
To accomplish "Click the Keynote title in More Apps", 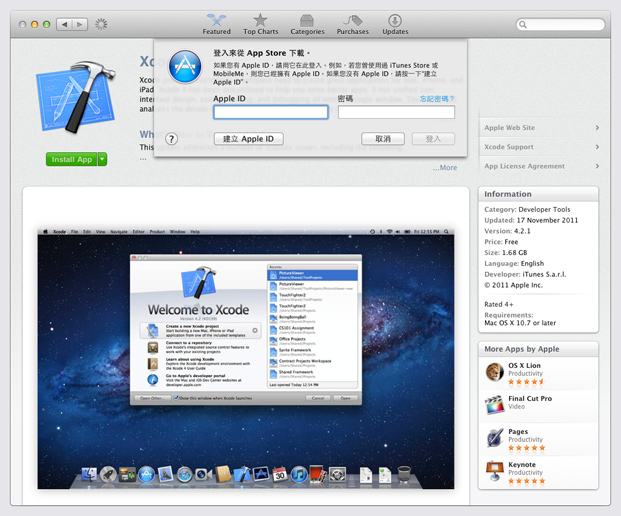I will 522,465.
